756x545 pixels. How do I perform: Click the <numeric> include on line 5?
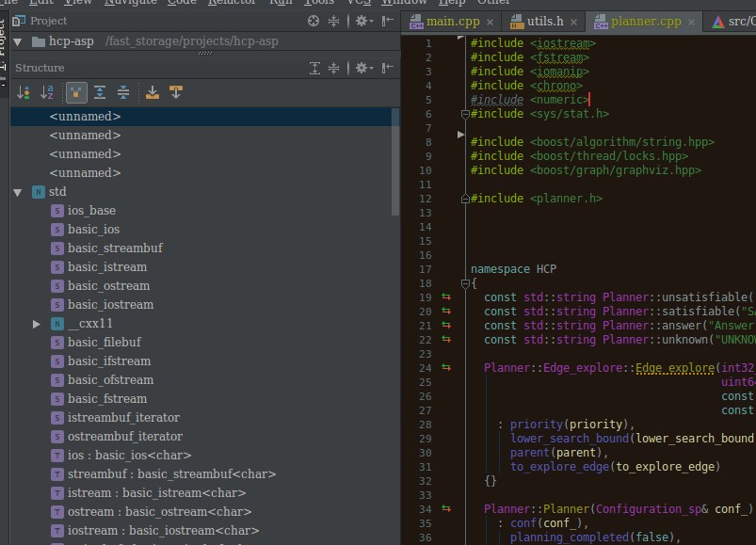559,100
